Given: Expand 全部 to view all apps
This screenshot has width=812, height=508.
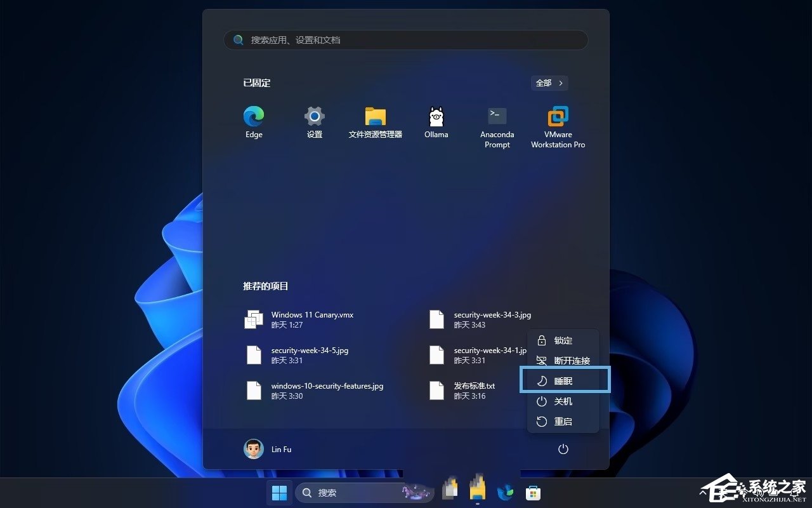Looking at the screenshot, I should (548, 83).
